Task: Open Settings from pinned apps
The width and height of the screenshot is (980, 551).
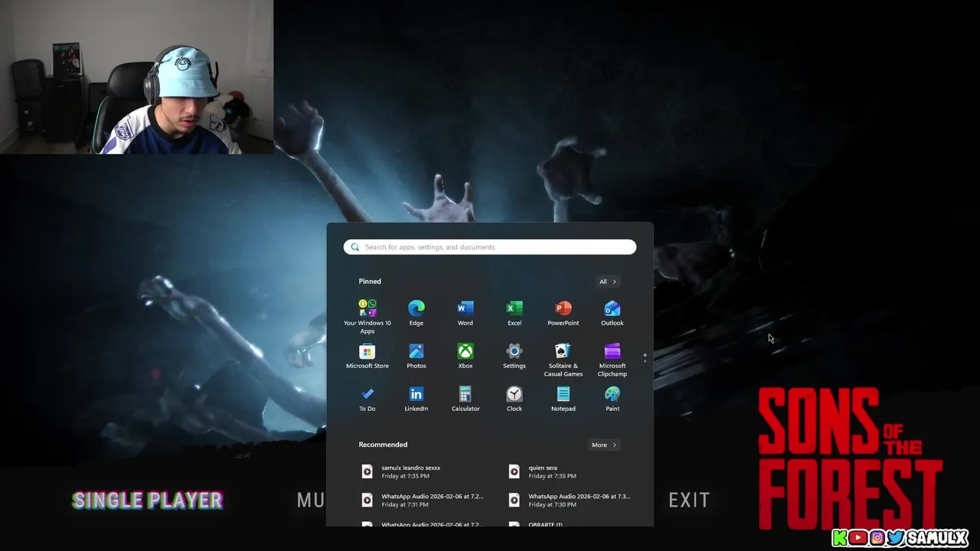Action: coord(514,356)
